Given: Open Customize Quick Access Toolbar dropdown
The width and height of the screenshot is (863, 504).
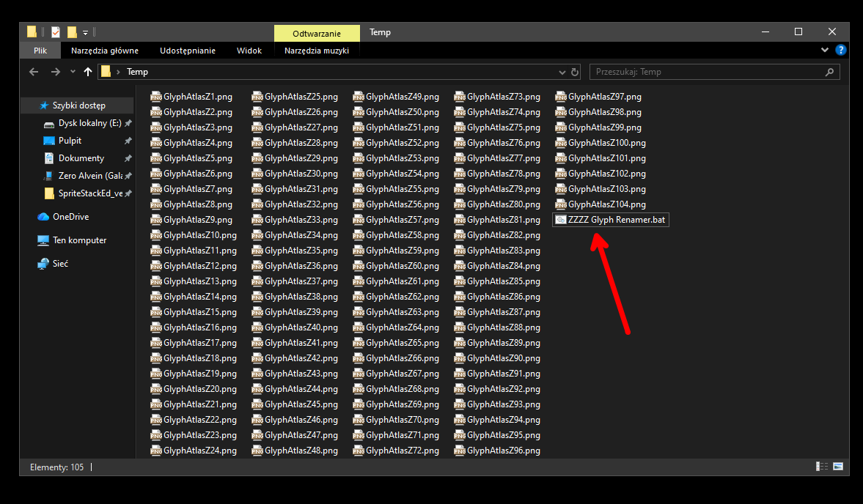Looking at the screenshot, I should [x=85, y=33].
